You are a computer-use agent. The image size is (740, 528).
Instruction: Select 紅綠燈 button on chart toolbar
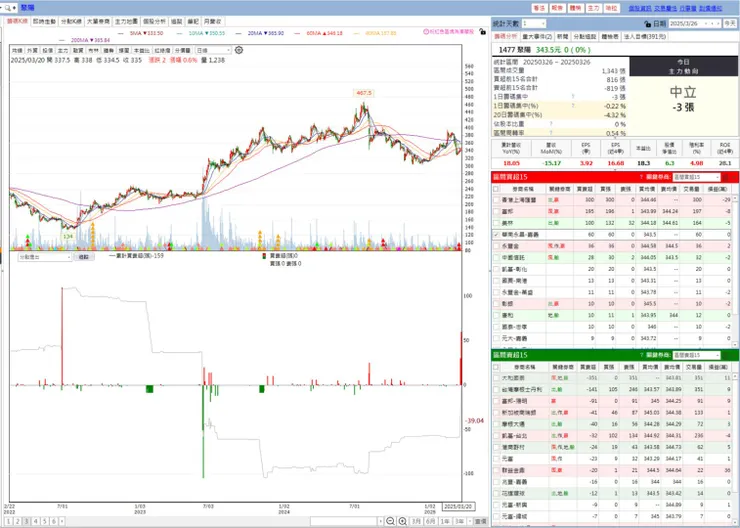tap(162, 50)
